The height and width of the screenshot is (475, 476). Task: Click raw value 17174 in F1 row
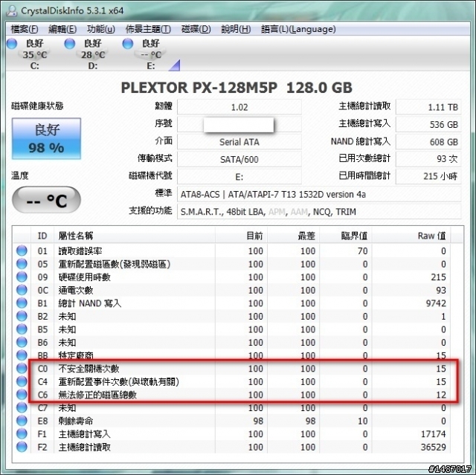tap(433, 434)
